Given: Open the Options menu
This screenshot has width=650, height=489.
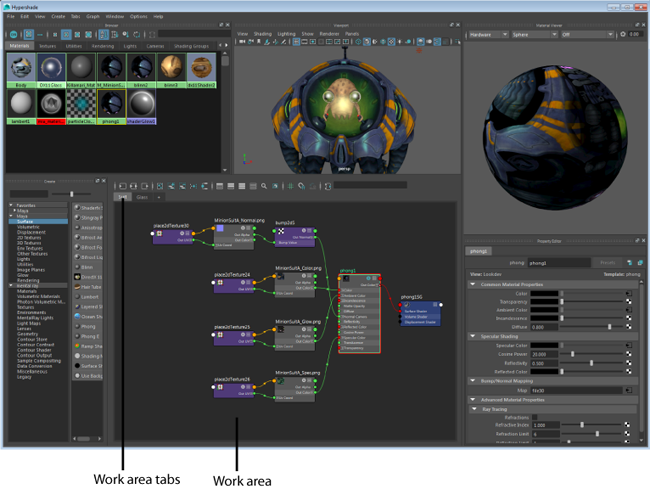Looking at the screenshot, I should pyautogui.click(x=138, y=17).
